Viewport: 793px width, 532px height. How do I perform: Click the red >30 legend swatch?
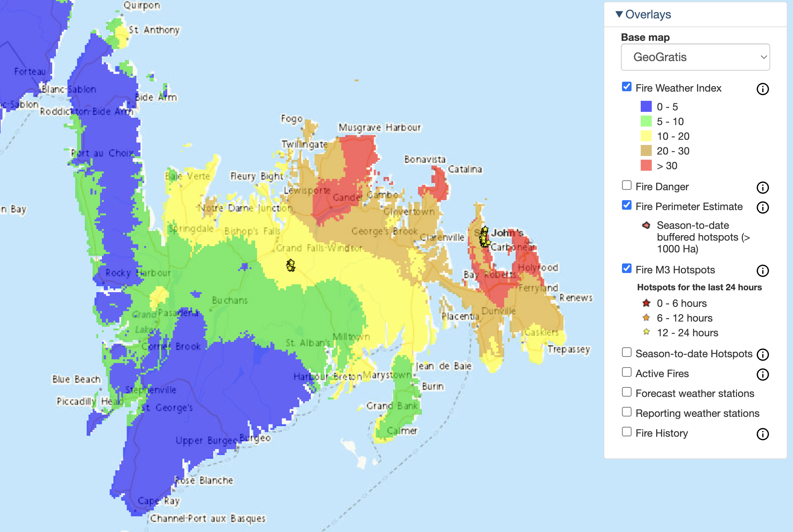[646, 166]
